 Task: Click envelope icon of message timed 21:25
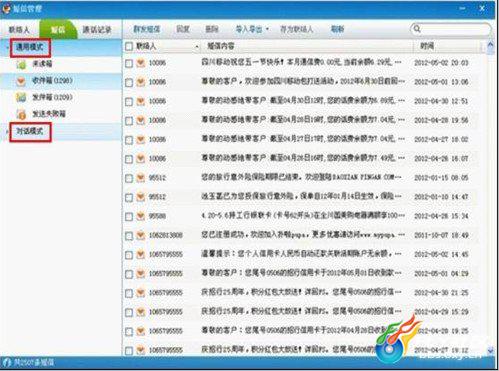tap(141, 293)
